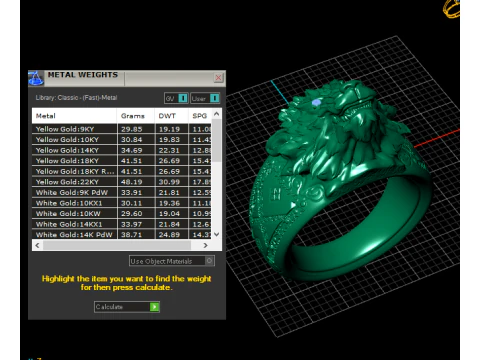Click the Library: Classic - (Fast)-Metal label

coord(76,98)
